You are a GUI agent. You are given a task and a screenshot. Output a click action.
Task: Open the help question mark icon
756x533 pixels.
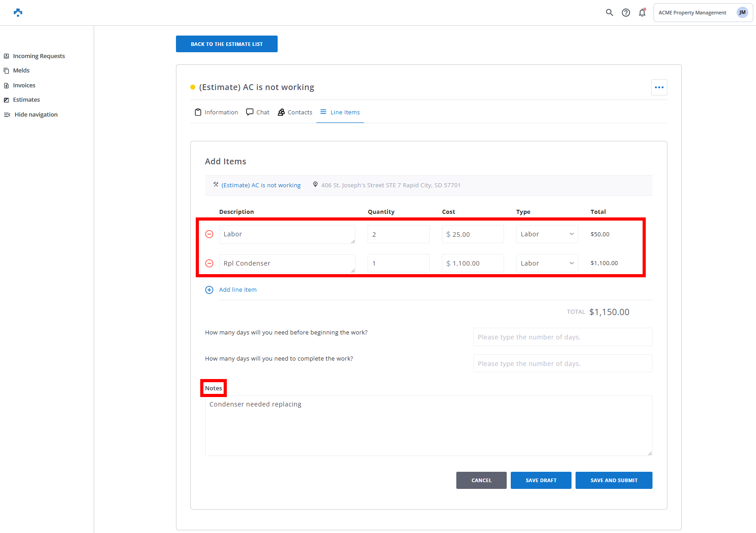[x=625, y=13]
